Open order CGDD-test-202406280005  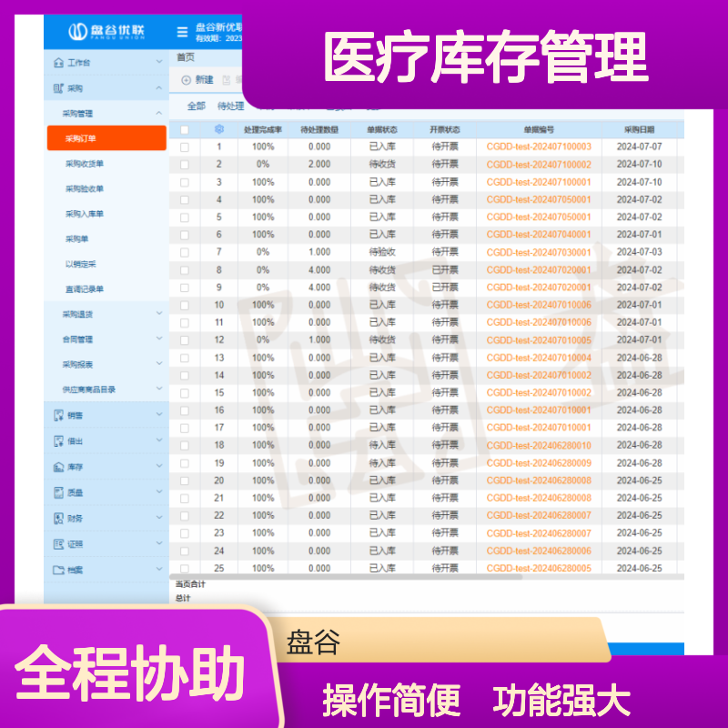click(x=539, y=568)
